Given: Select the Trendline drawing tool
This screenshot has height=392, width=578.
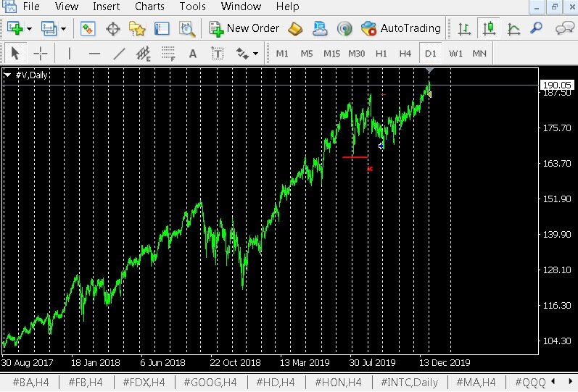Looking at the screenshot, I should coord(119,54).
